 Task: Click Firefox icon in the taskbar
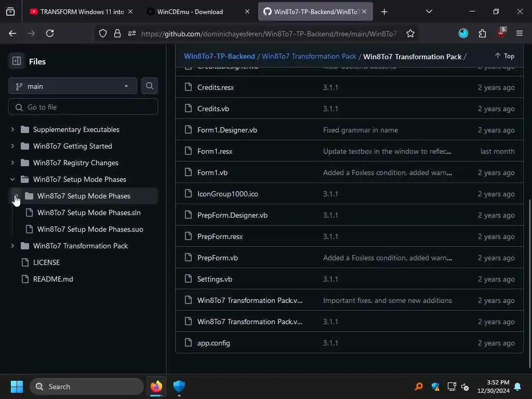[156, 386]
